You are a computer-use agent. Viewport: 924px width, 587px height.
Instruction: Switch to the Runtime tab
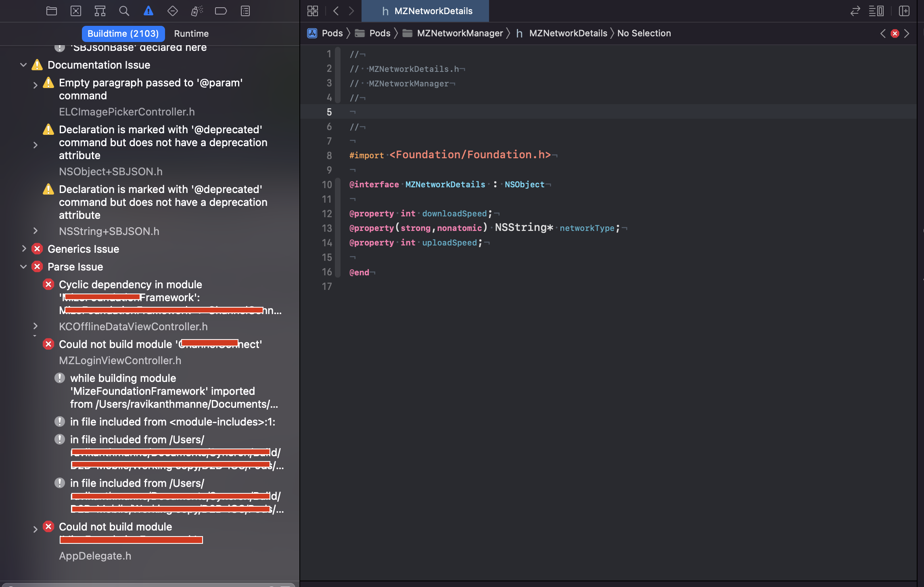click(x=191, y=33)
